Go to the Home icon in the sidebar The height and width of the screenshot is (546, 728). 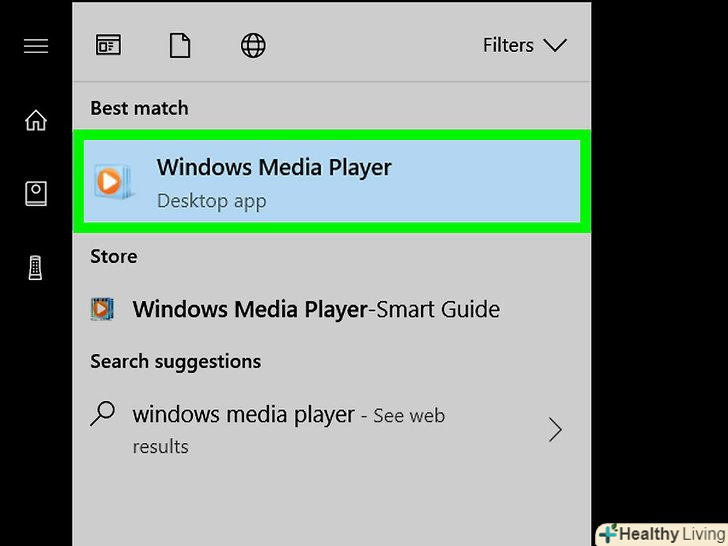point(36,120)
